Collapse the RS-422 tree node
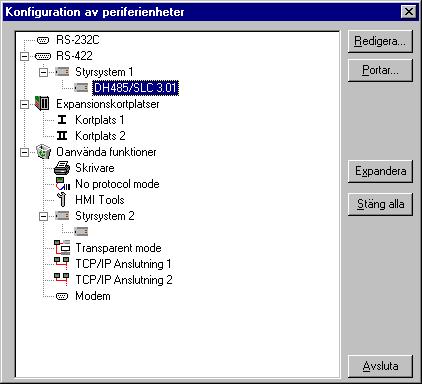 tap(24, 56)
